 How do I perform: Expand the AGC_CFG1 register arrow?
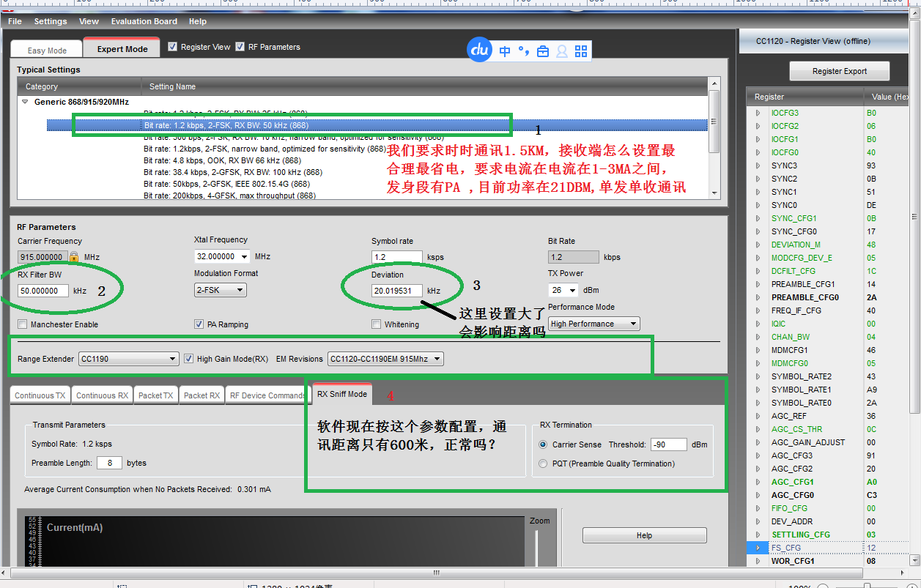tap(758, 482)
